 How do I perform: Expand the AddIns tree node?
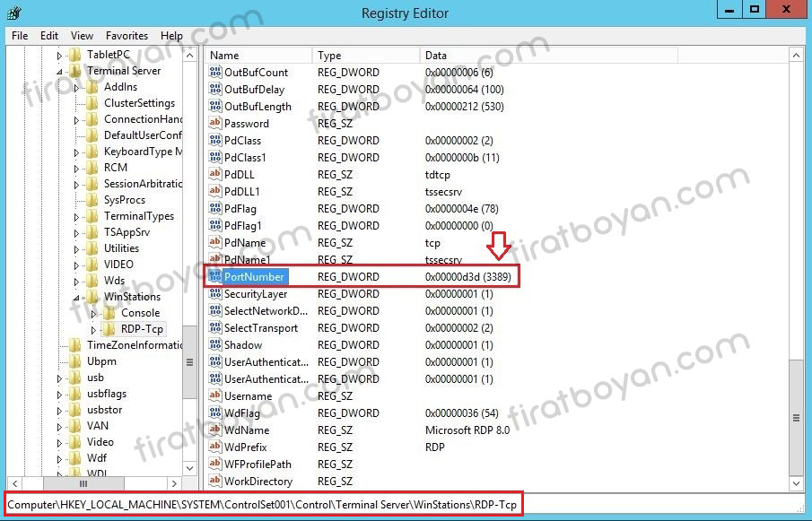pos(78,88)
